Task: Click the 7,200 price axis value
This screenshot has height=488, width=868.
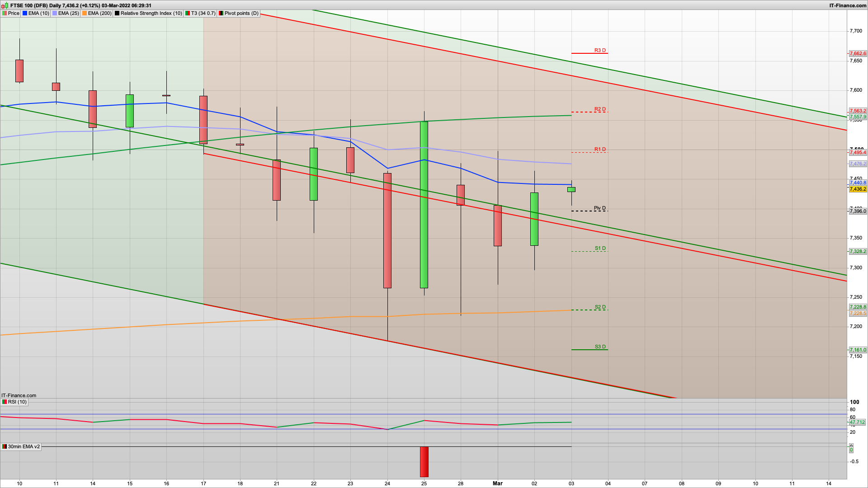Action: 856,326
